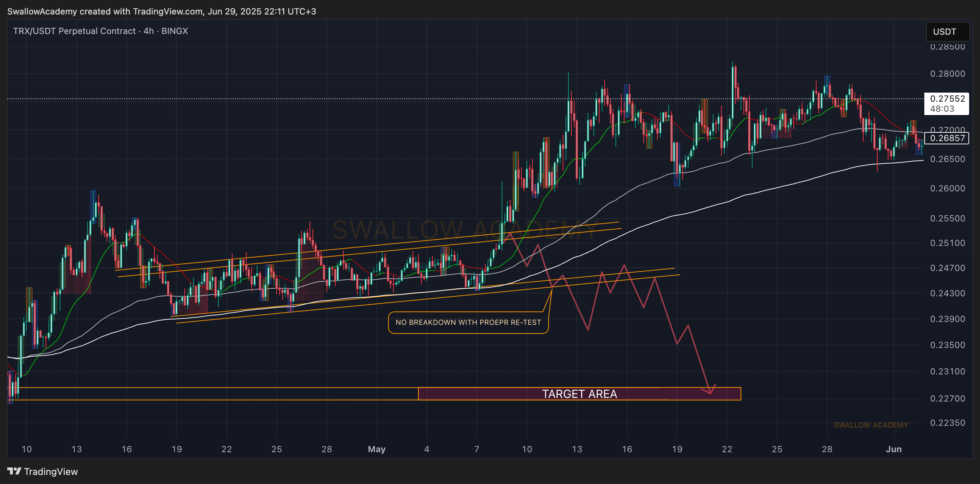Image resolution: width=980 pixels, height=484 pixels.
Task: Click the 0.25100 price axis label
Action: (x=947, y=243)
